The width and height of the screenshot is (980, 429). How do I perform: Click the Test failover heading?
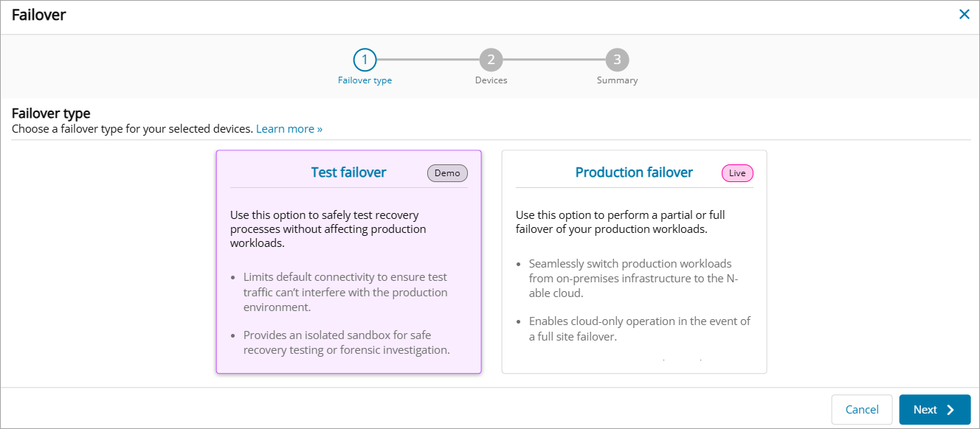pos(348,172)
